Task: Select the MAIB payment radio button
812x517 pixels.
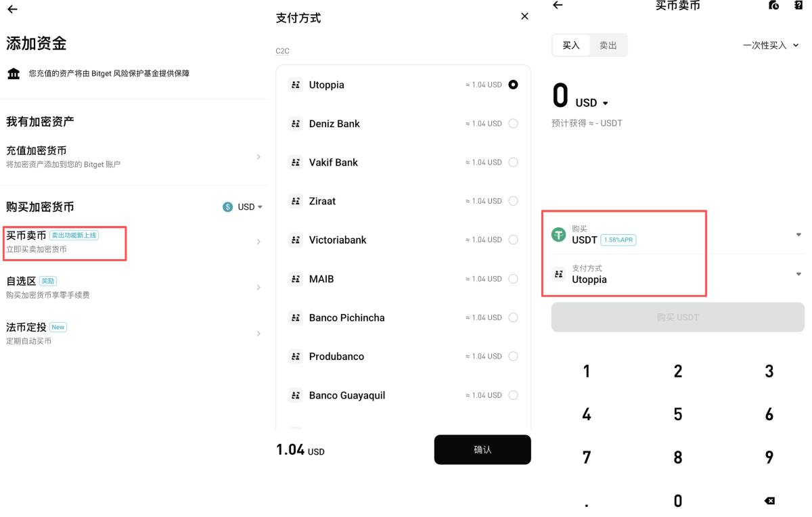Action: (x=512, y=279)
